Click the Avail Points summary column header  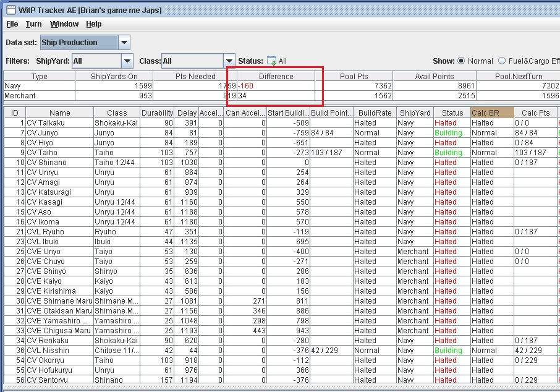click(x=435, y=77)
